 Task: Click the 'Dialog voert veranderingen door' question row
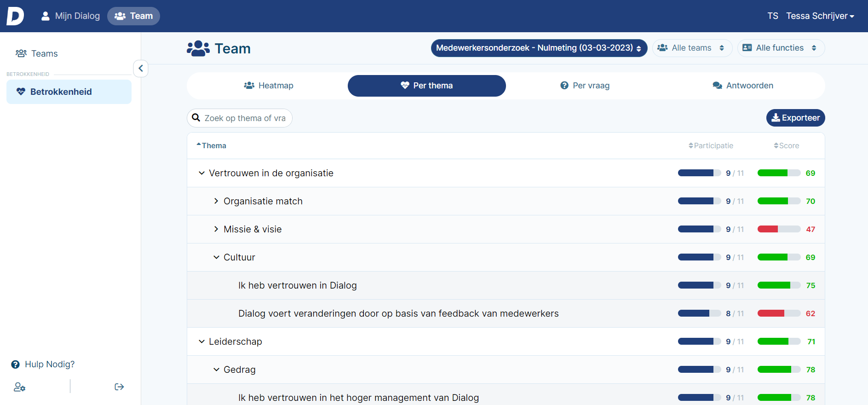point(506,313)
